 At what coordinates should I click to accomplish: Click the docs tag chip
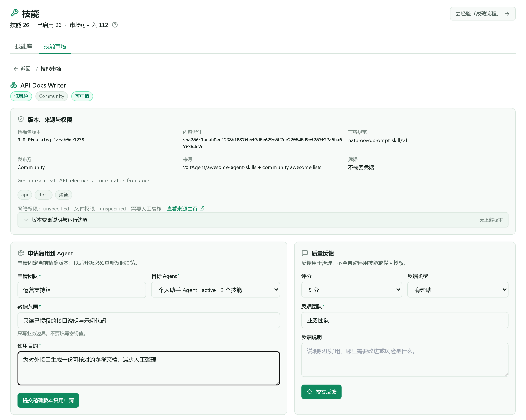click(x=43, y=195)
